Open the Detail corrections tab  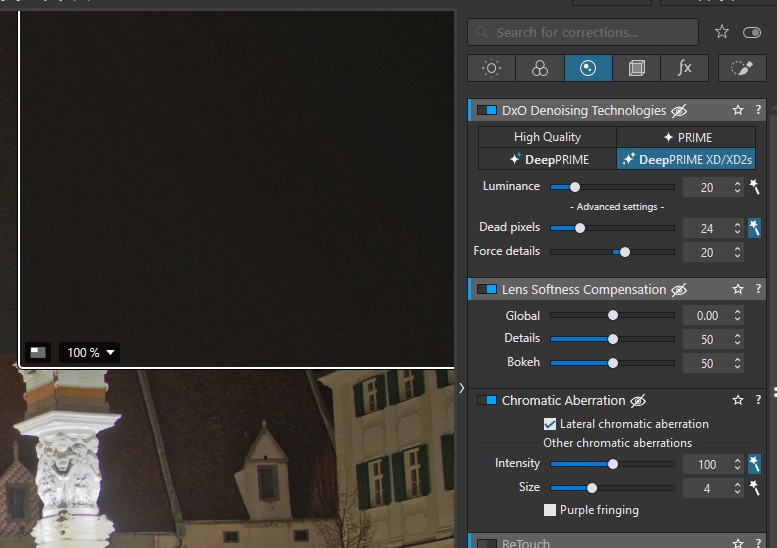588,68
